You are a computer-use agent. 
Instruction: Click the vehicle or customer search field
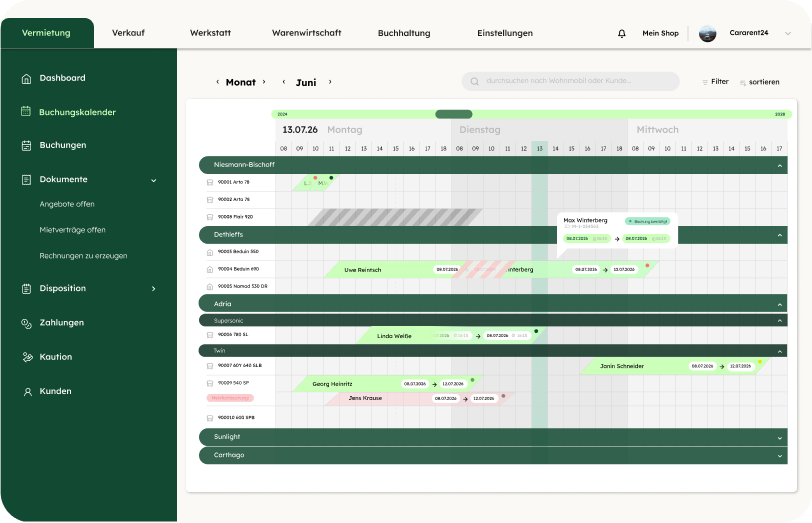tap(570, 82)
